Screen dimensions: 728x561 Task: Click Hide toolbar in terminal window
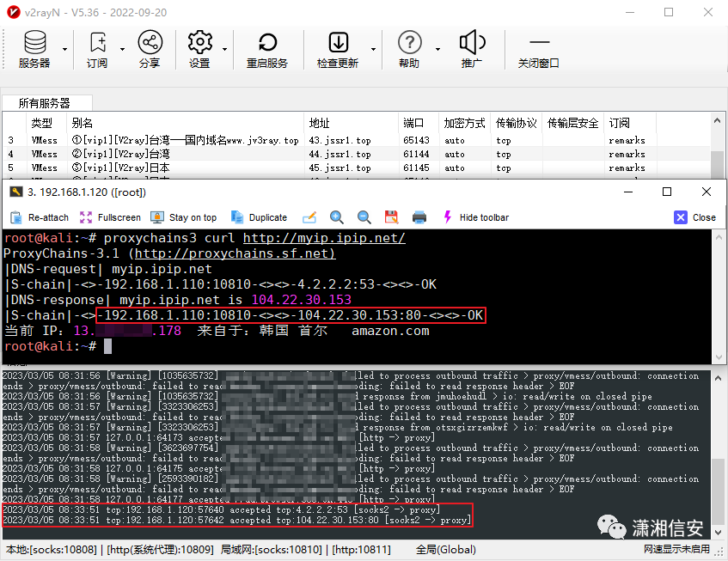[476, 217]
